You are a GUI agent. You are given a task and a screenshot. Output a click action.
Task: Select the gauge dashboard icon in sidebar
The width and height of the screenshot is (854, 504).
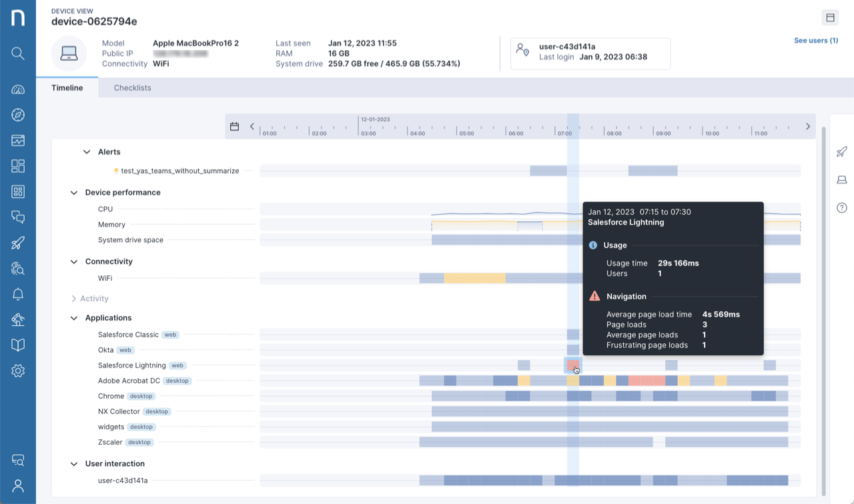18,89
